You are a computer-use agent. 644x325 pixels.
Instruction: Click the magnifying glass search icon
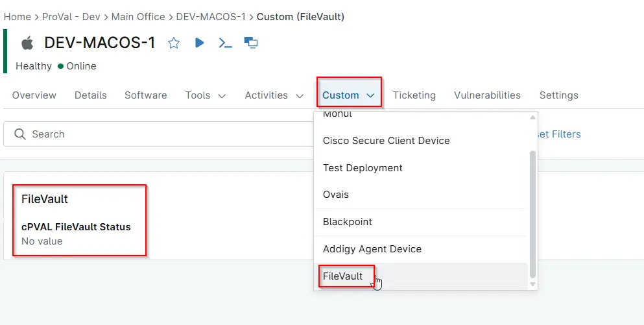coord(20,134)
